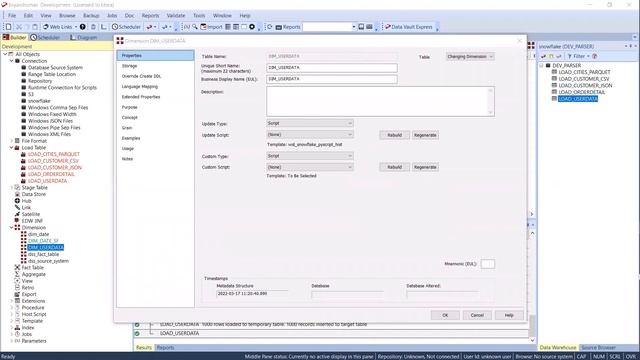The width and height of the screenshot is (640, 360).
Task: Click the Paste clipboard toolbar icon
Action: tap(35, 27)
